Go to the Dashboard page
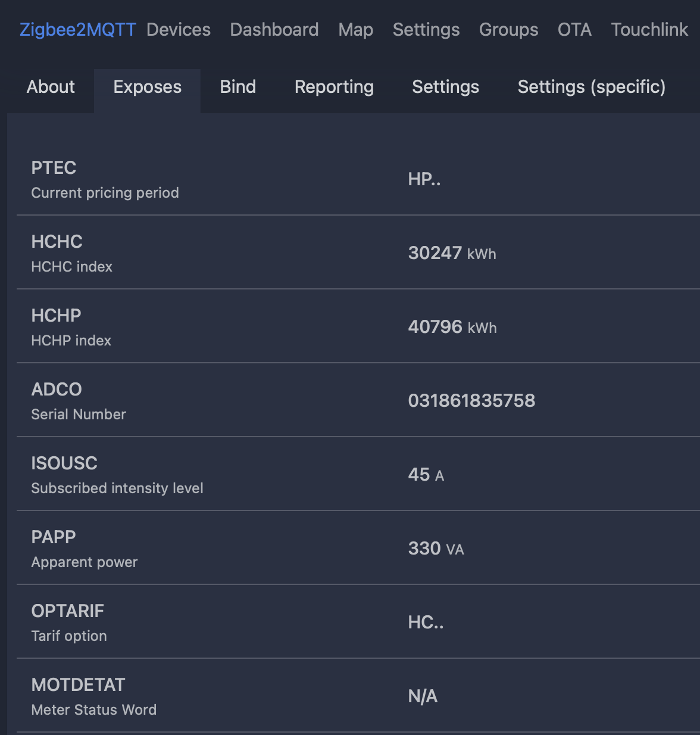Viewport: 700px width, 735px height. coord(274,30)
